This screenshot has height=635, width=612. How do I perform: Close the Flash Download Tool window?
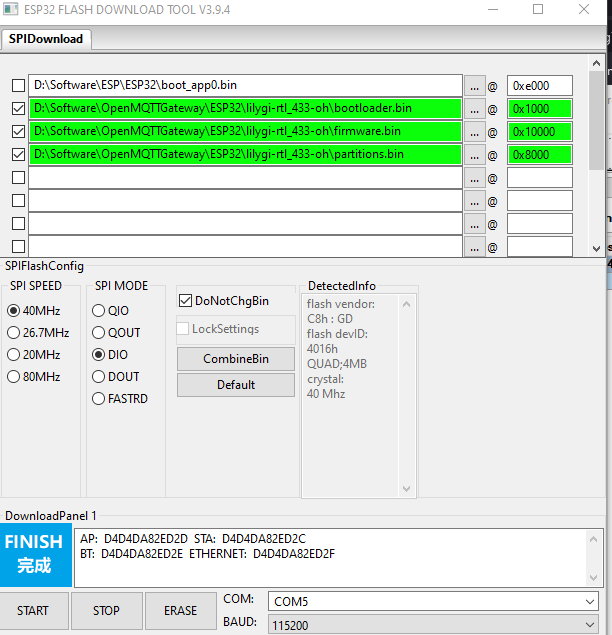coord(584,9)
